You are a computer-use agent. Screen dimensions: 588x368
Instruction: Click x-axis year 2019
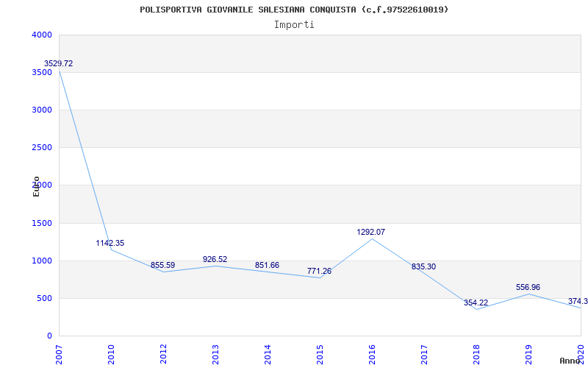528,354
